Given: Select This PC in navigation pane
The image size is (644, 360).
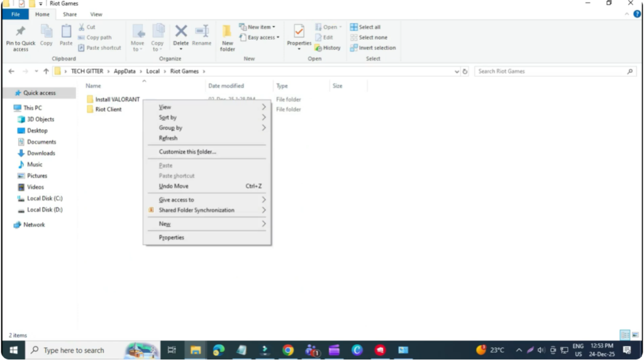Looking at the screenshot, I should pyautogui.click(x=33, y=108).
